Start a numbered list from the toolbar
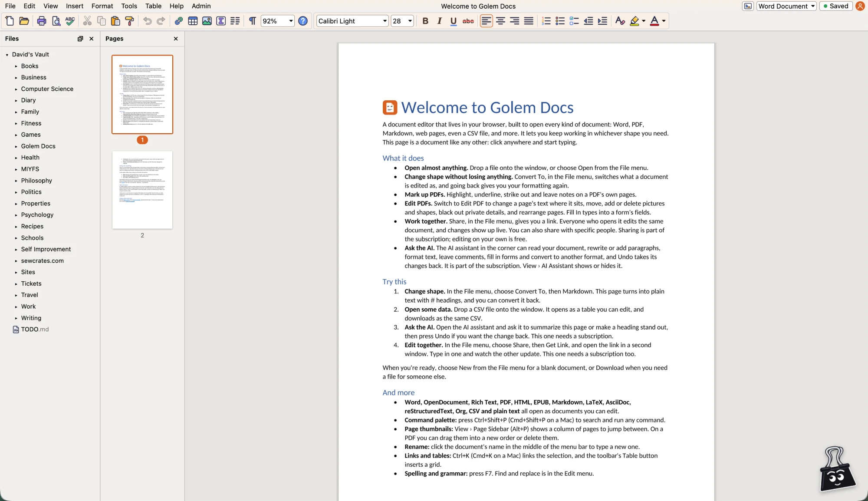868x501 pixels. (x=546, y=21)
